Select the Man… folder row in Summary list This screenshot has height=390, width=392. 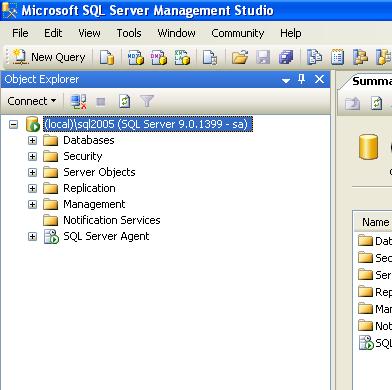[x=375, y=309]
